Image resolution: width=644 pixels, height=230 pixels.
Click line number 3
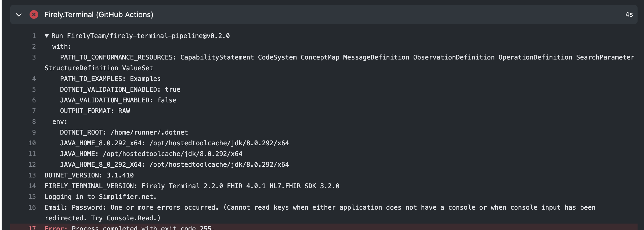click(34, 57)
